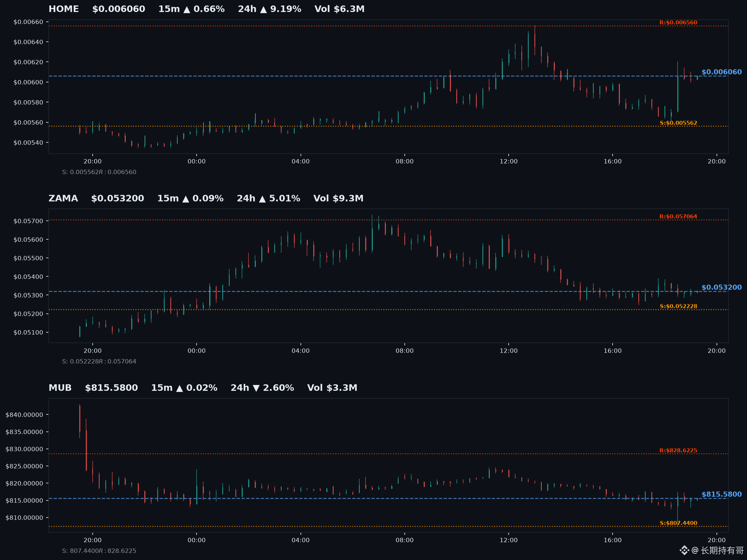This screenshot has height=560, width=747.
Task: Click the $0.00540 y-axis tick
Action: pyautogui.click(x=28, y=143)
